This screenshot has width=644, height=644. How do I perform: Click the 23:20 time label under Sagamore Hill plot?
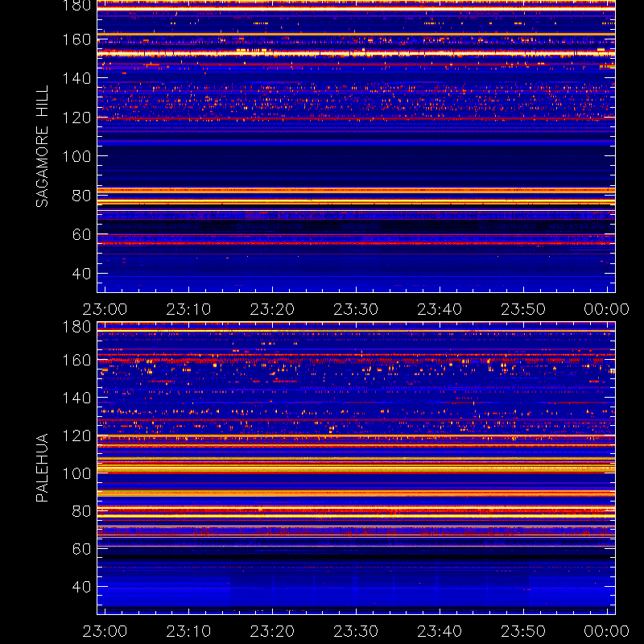[272, 309]
